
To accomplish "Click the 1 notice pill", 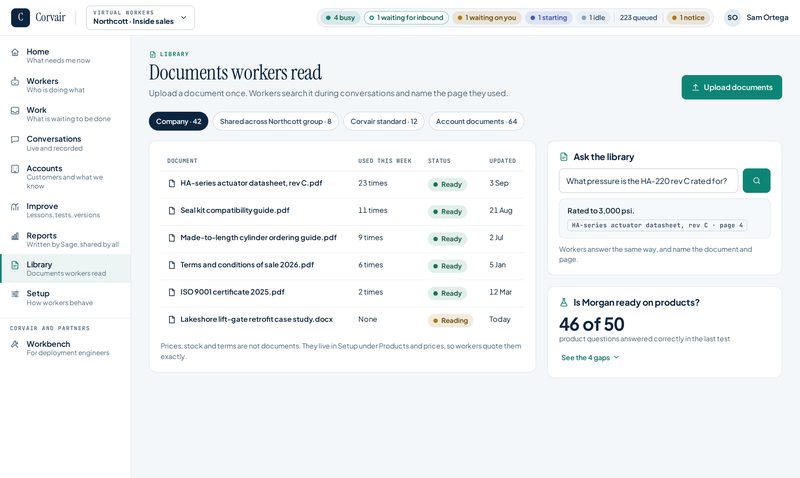I will pyautogui.click(x=688, y=17).
